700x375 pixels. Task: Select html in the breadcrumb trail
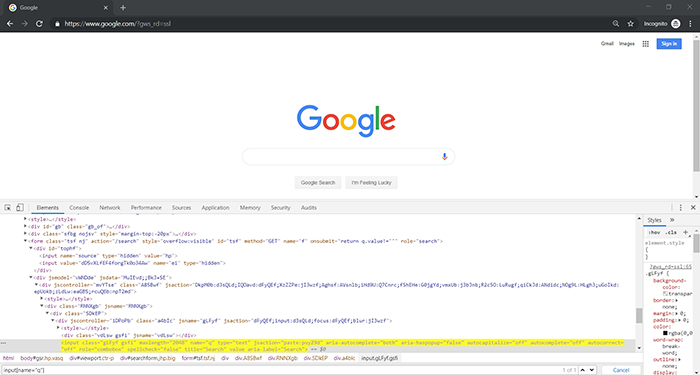pyautogui.click(x=8, y=358)
